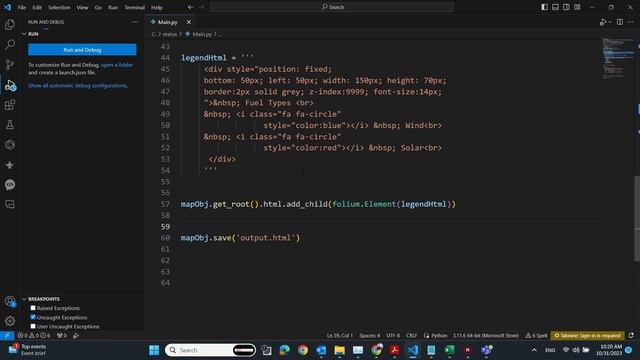Screen dimensions: 640x360
Task: Select the Run and Debug activity icon
Action: pyautogui.click(x=10, y=85)
